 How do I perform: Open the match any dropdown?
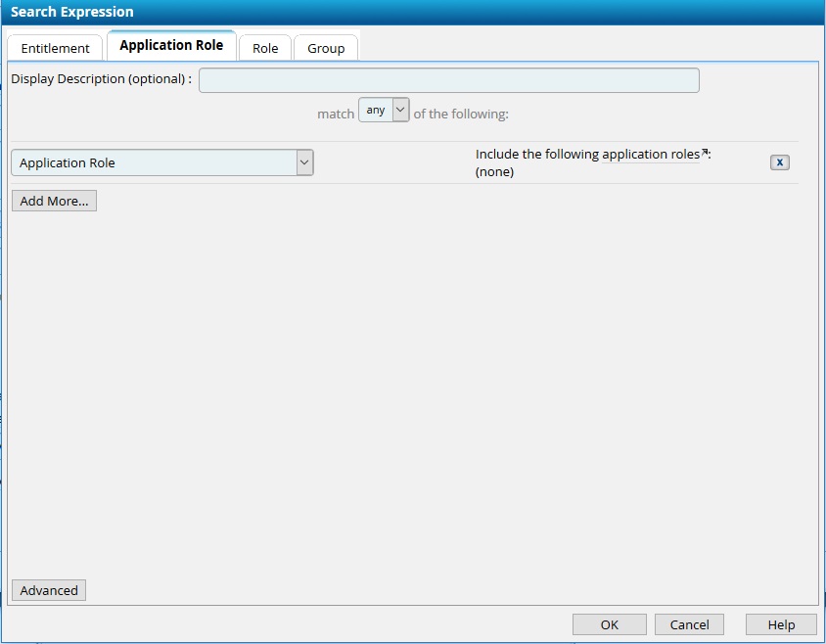pos(384,111)
